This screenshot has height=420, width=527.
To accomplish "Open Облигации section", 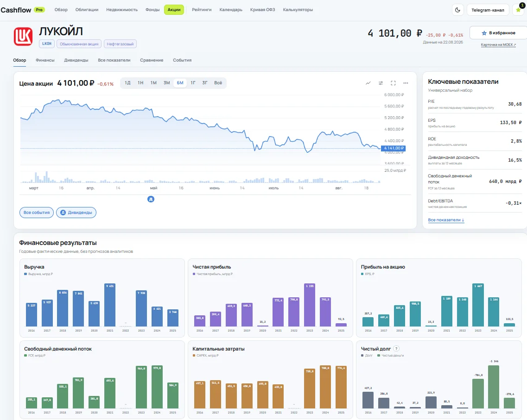I will [87, 10].
